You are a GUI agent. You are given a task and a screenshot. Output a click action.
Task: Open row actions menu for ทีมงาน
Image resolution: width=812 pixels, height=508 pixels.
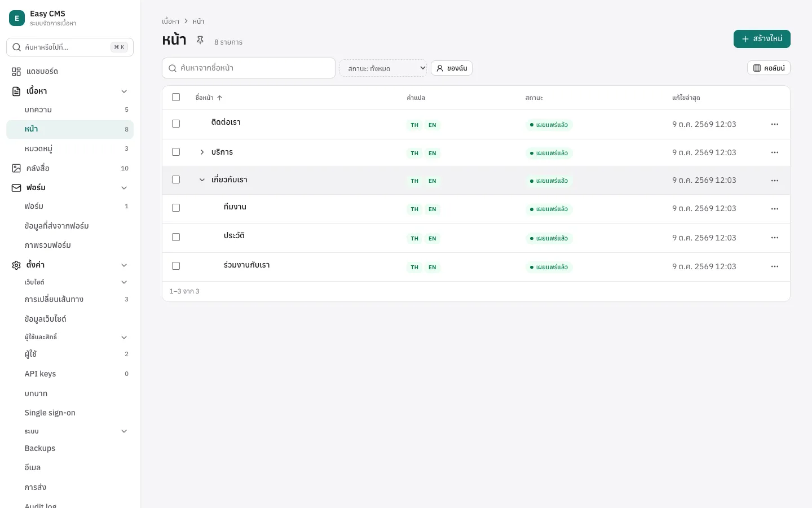coord(775,209)
